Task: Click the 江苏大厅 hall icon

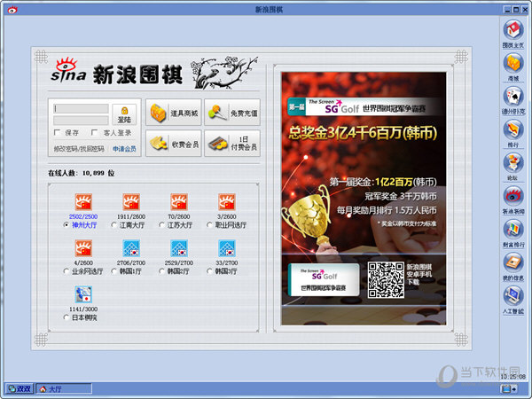Action: [x=179, y=202]
